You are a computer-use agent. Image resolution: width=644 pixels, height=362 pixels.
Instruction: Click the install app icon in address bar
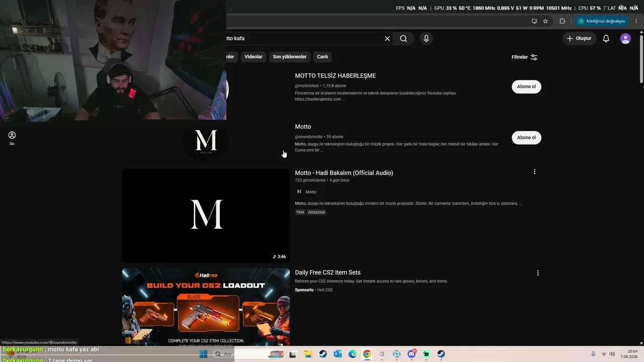pyautogui.click(x=534, y=21)
